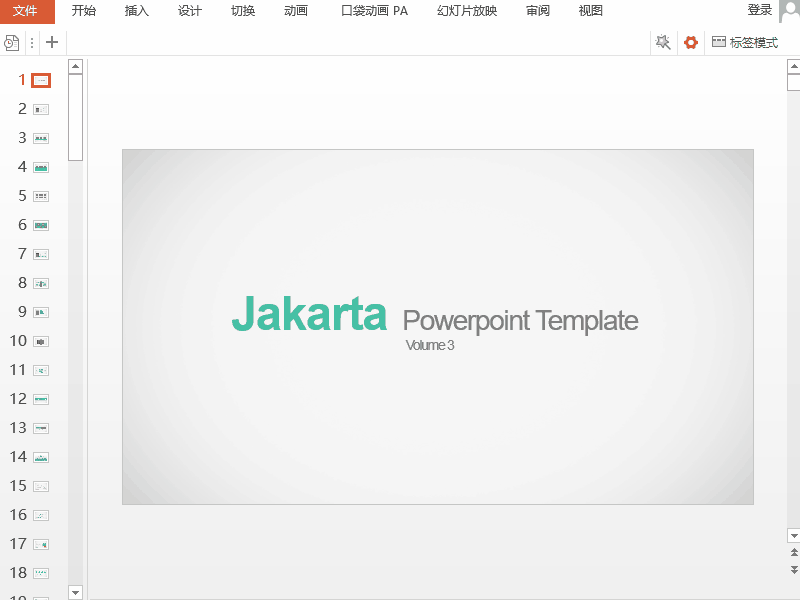The width and height of the screenshot is (800, 600).
Task: Select slide 18 thumbnail
Action: [41, 573]
